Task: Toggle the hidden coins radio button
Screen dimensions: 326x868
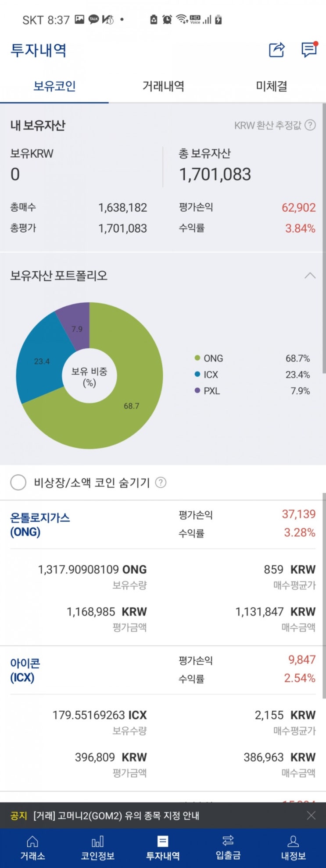Action: [x=18, y=482]
